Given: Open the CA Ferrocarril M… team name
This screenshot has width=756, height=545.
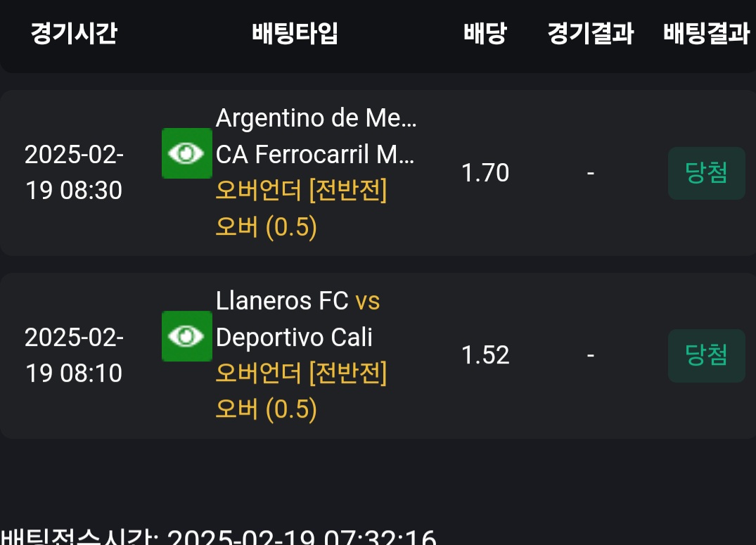Looking at the screenshot, I should point(315,154).
